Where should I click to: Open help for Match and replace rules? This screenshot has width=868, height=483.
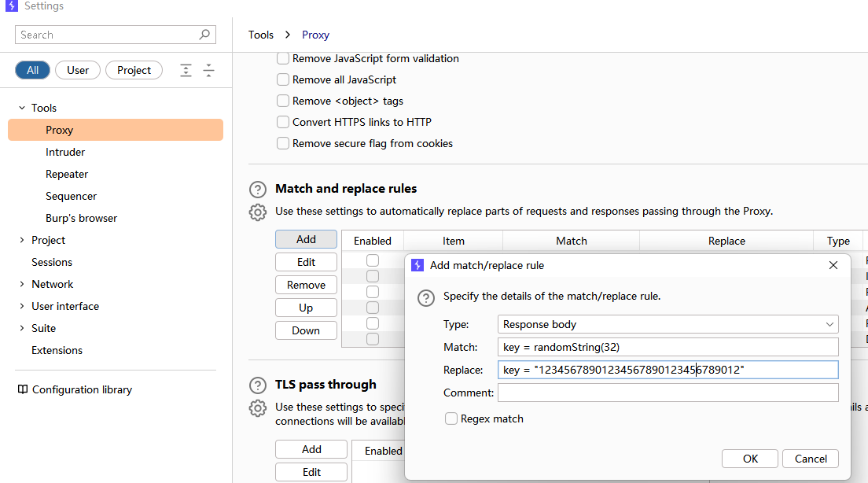click(257, 190)
